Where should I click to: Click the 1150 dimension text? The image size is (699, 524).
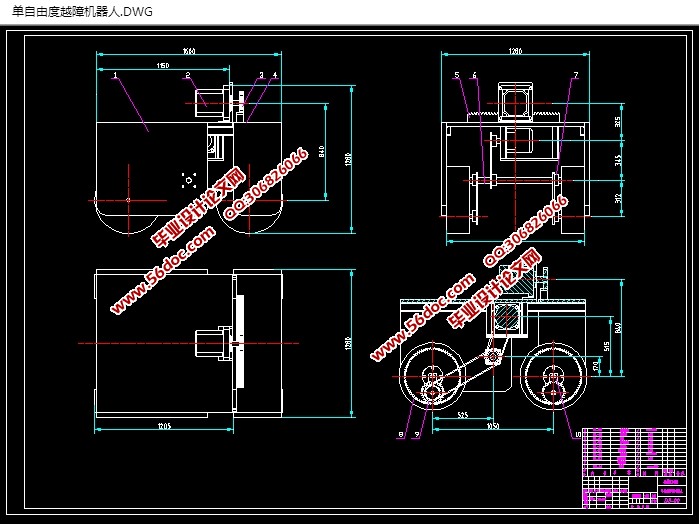(162, 66)
